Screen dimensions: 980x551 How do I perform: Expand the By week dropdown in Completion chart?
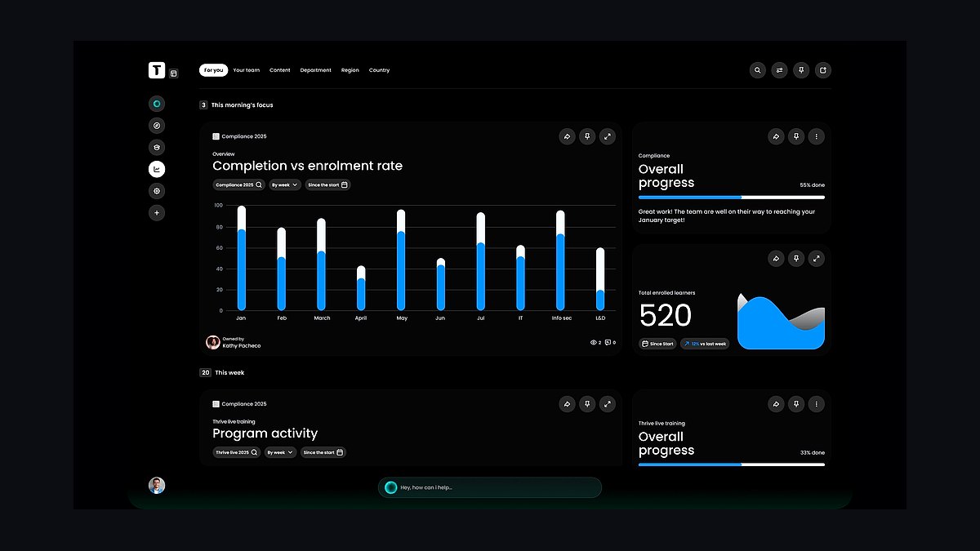(x=285, y=185)
